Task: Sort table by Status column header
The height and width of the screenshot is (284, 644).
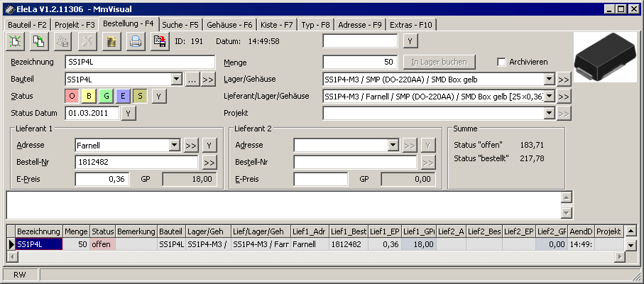Action: pyautogui.click(x=103, y=232)
